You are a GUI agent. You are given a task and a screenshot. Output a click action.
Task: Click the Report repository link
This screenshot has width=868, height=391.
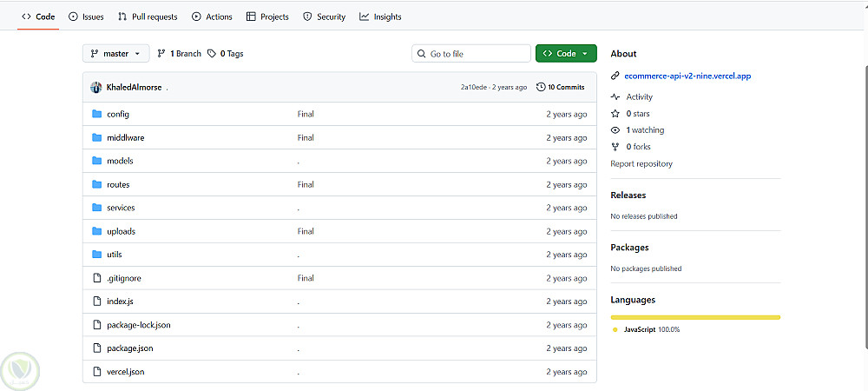(x=641, y=163)
